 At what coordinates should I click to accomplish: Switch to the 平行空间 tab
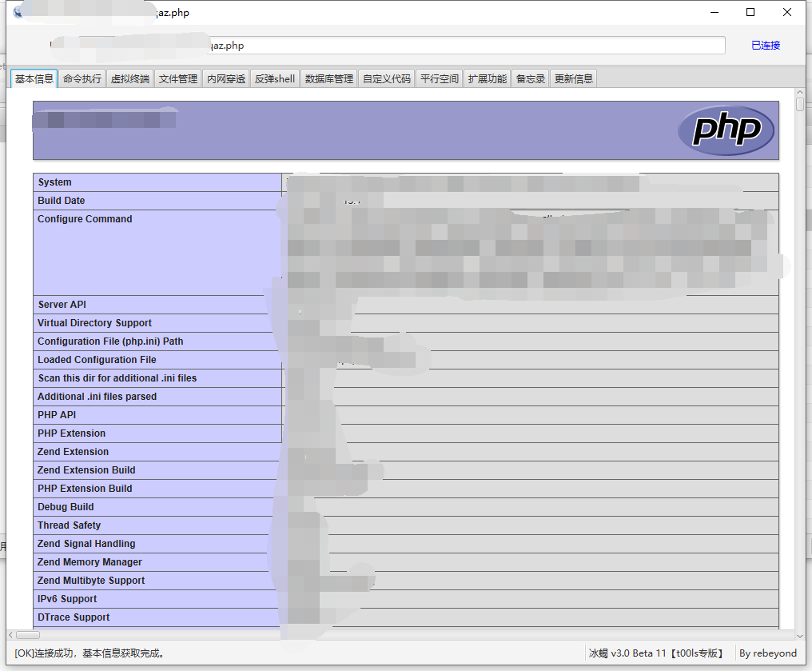(439, 78)
